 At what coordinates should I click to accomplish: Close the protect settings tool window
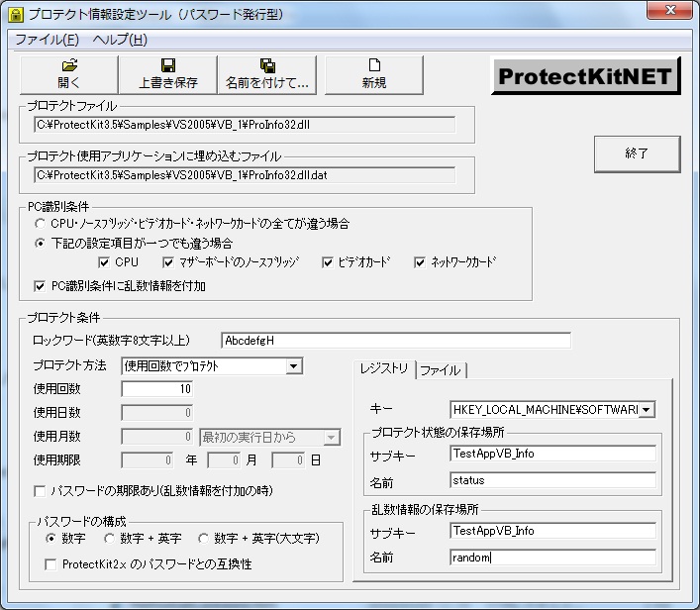click(x=669, y=10)
